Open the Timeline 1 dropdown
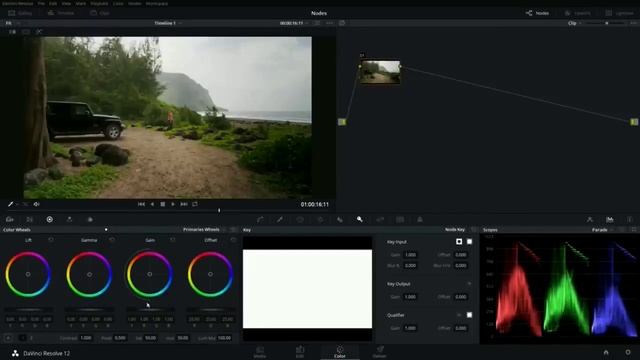 pos(168,23)
